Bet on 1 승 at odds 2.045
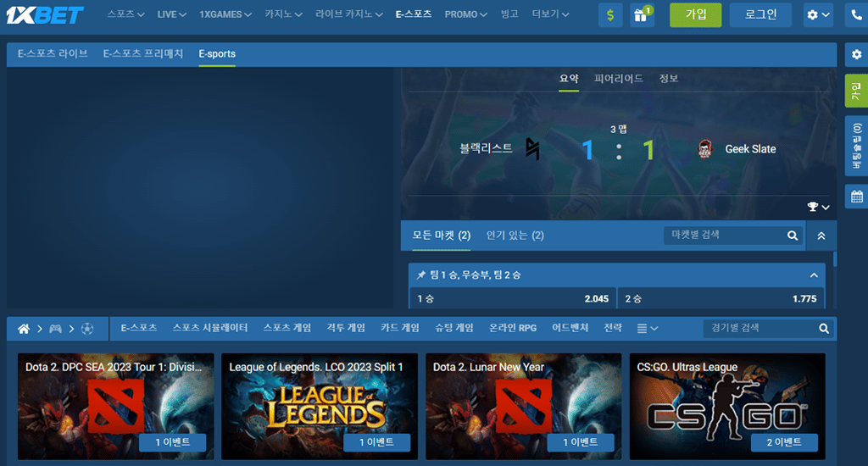868x466 pixels. (x=513, y=299)
